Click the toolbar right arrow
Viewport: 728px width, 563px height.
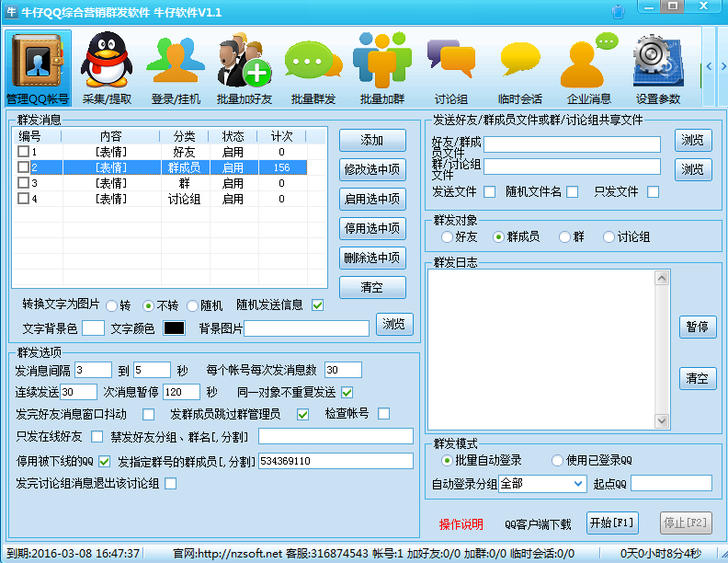click(723, 66)
